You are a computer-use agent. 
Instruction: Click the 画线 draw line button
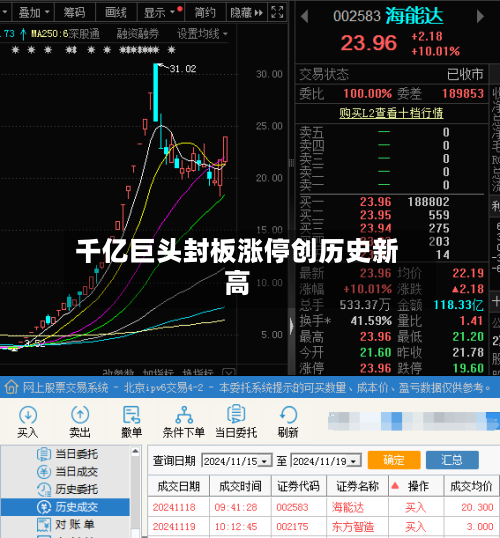pyautogui.click(x=116, y=13)
